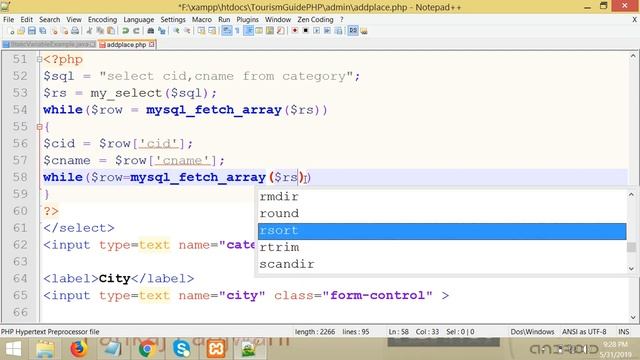This screenshot has width=640, height=360.
Task: Paste clipboard using the toolbar Paste icon
Action: (x=111, y=31)
